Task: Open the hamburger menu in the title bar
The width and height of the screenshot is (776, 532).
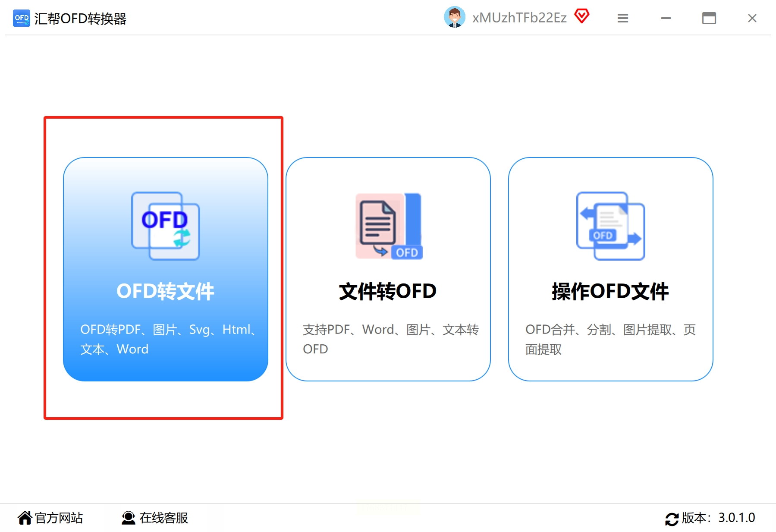Action: click(622, 18)
